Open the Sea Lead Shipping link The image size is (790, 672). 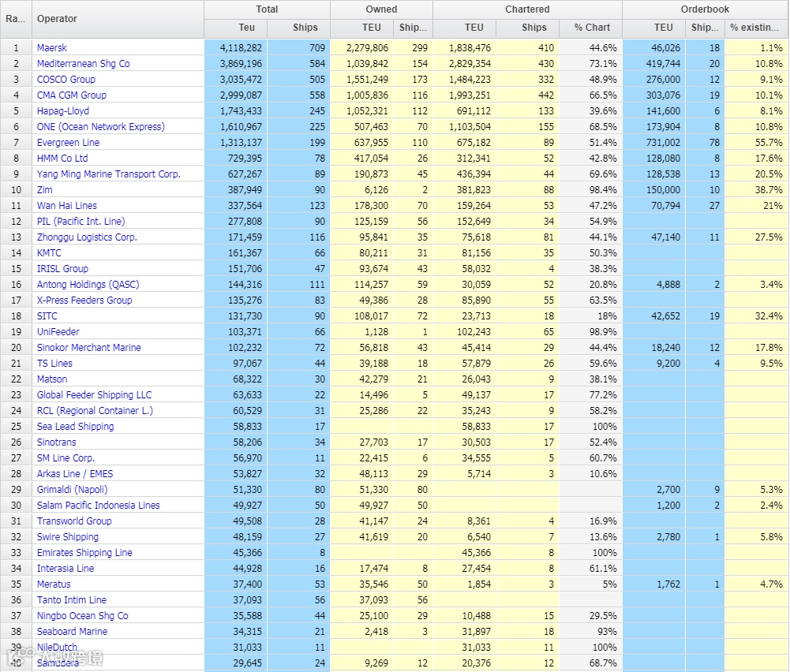[75, 427]
